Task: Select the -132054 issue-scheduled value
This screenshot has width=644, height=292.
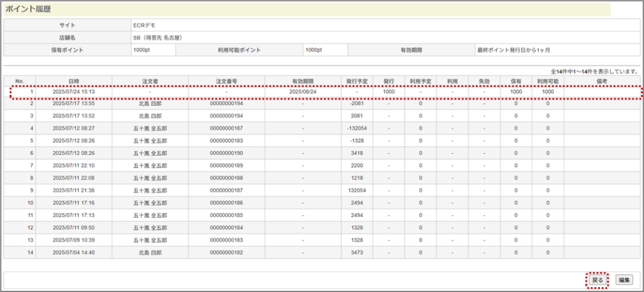Action: click(x=357, y=128)
